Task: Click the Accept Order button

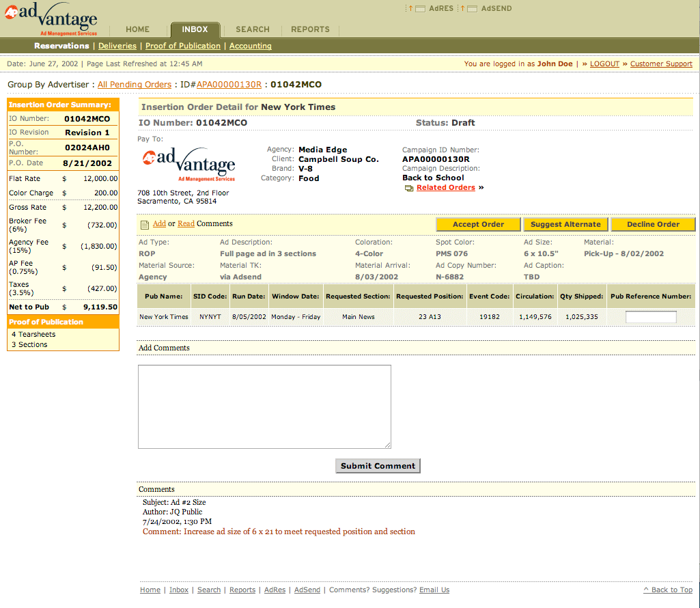Action: coord(478,224)
